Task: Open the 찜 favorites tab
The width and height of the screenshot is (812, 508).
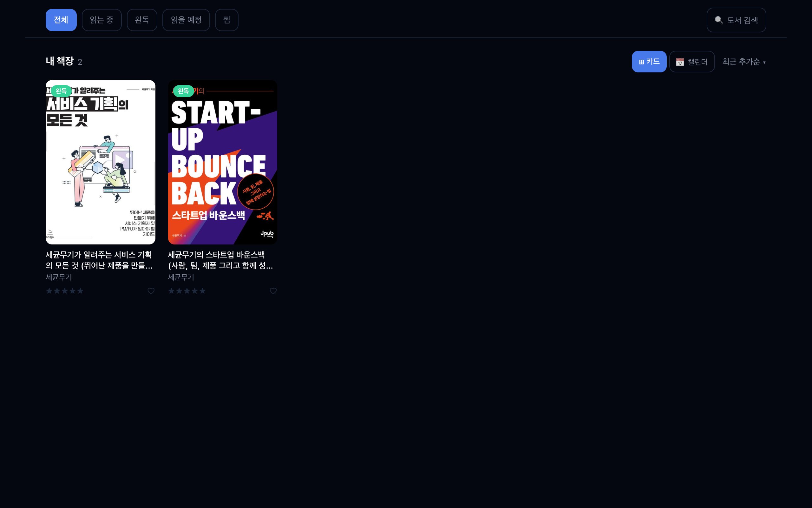Action: (x=227, y=20)
